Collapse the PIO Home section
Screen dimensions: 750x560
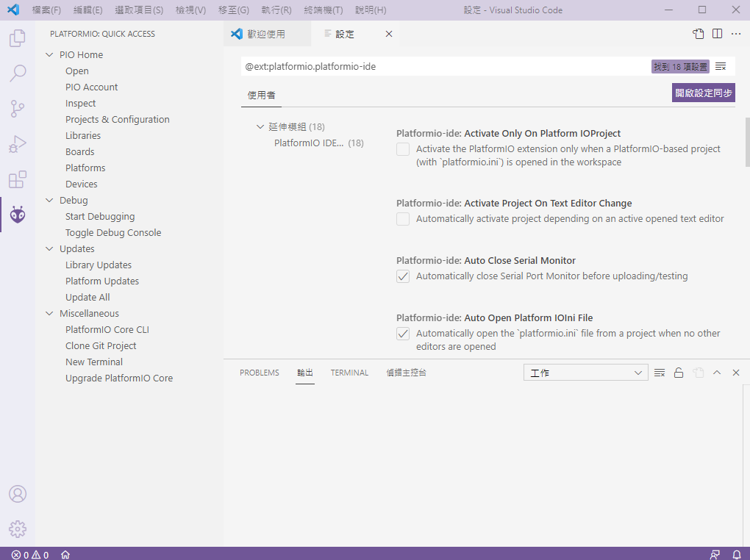[49, 54]
